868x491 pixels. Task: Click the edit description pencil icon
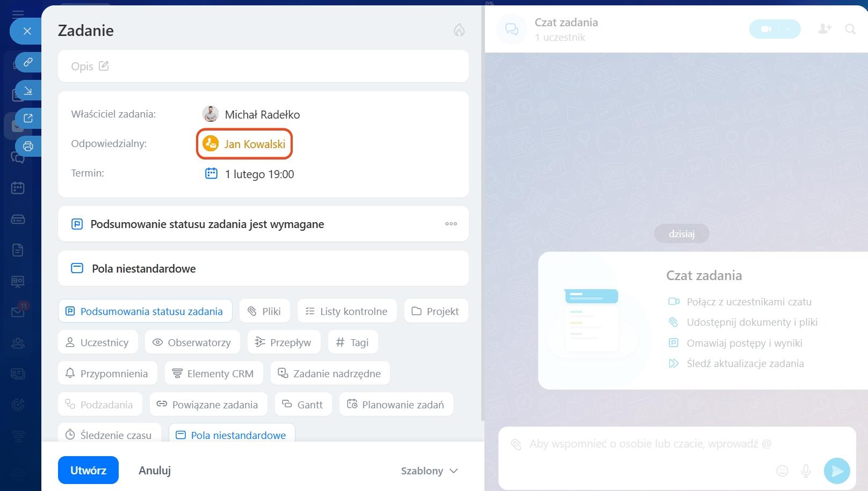tap(104, 66)
